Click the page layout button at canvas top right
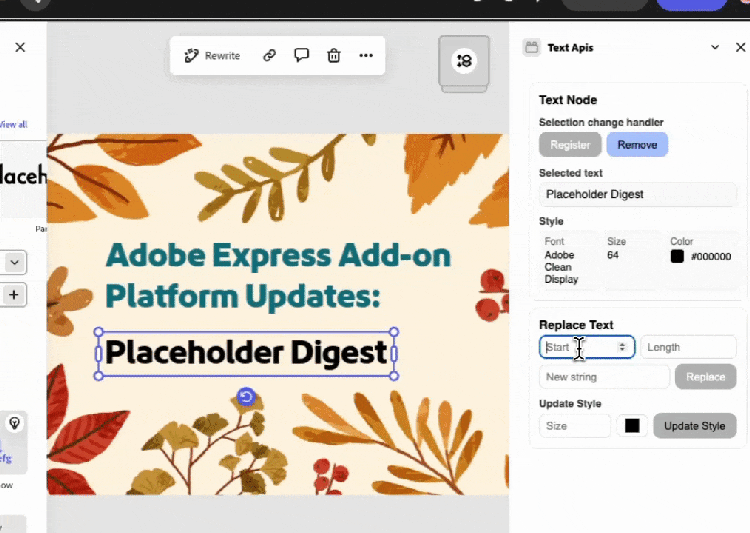The width and height of the screenshot is (750, 533). tap(464, 61)
